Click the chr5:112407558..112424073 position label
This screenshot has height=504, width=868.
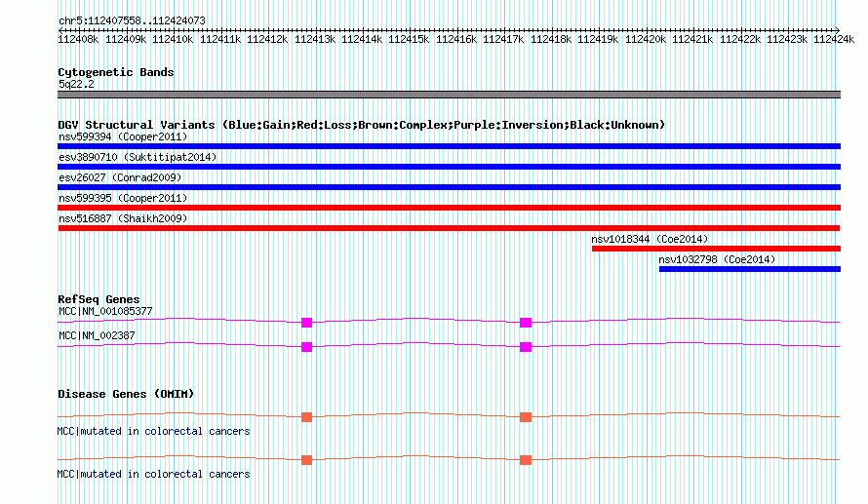(132, 20)
